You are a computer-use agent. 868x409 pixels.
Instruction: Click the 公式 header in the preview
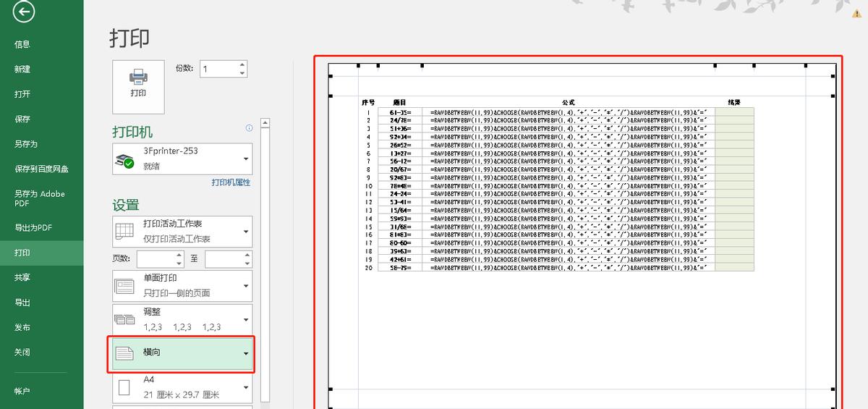[x=568, y=103]
